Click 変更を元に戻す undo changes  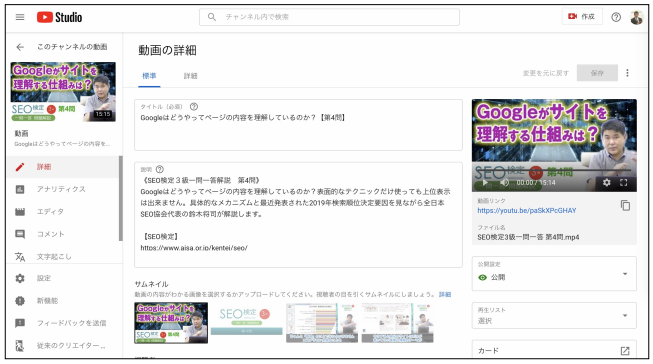coord(546,73)
